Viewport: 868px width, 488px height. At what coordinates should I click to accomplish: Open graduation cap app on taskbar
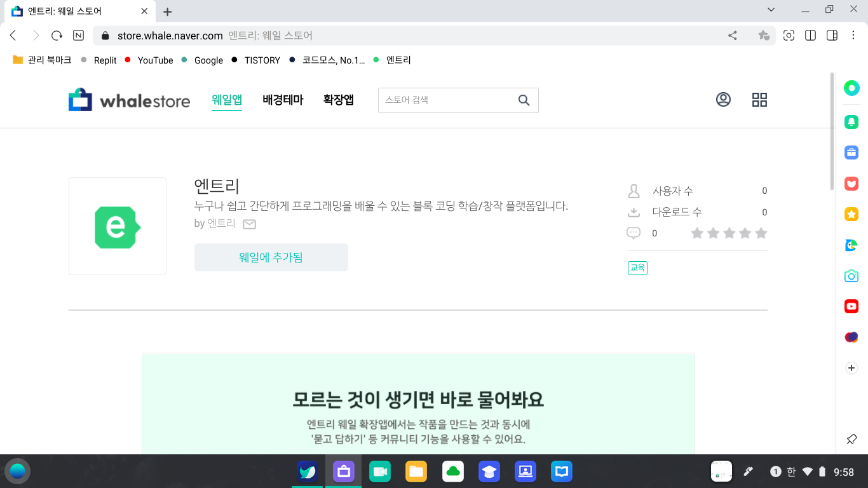pos(489,471)
